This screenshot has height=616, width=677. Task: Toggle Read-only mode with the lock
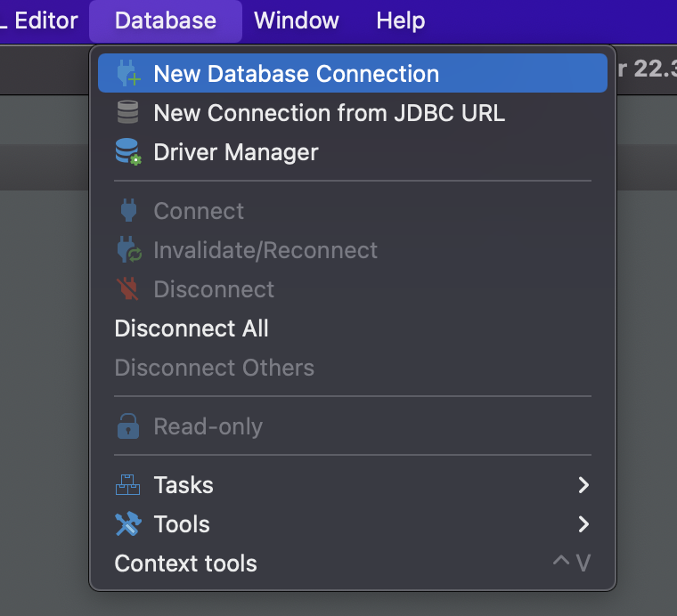click(128, 426)
